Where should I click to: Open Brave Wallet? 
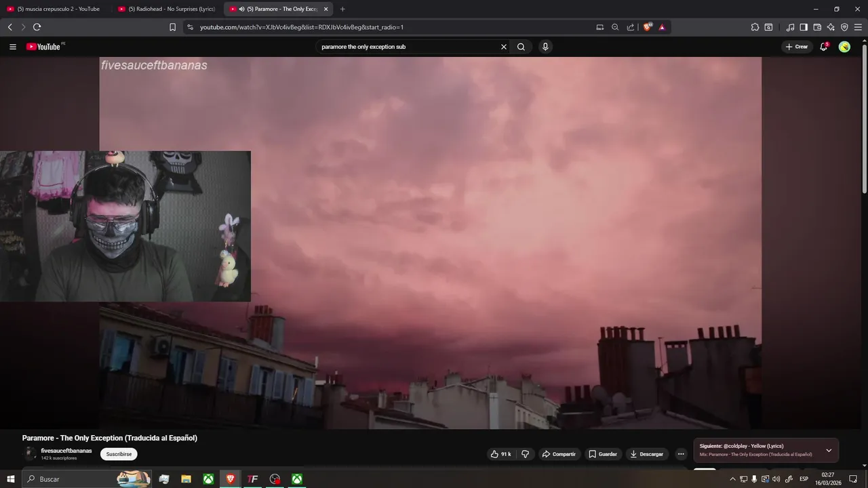pos(817,27)
